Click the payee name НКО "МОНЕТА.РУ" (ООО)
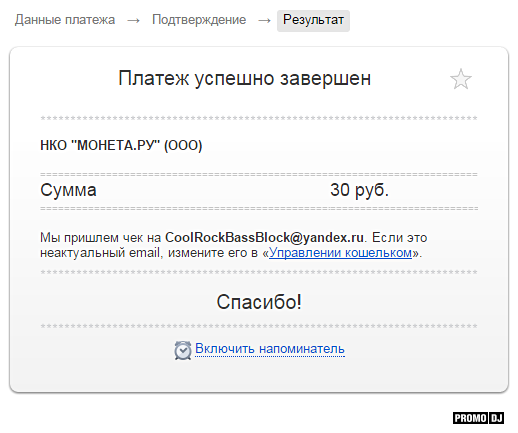This screenshot has height=433, width=518. pyautogui.click(x=121, y=145)
